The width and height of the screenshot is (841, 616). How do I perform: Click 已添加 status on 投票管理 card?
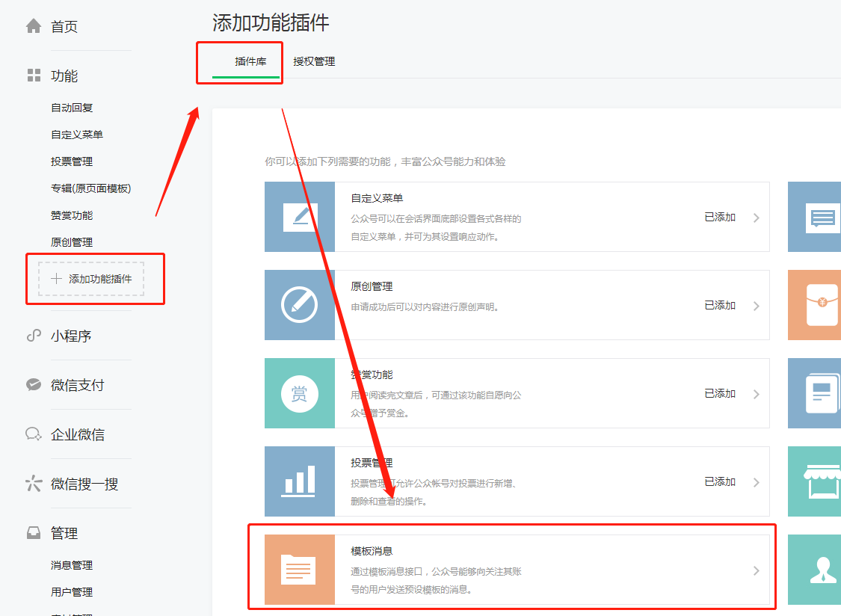pos(720,481)
